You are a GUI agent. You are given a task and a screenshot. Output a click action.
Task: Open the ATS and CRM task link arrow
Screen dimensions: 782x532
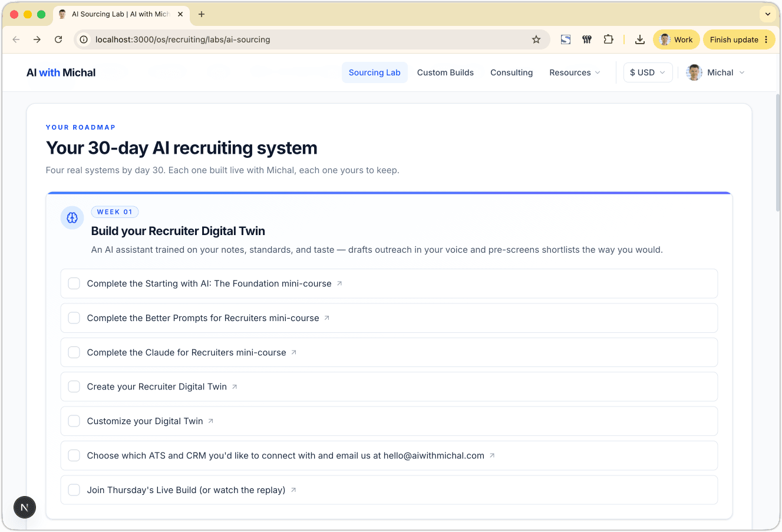click(493, 455)
